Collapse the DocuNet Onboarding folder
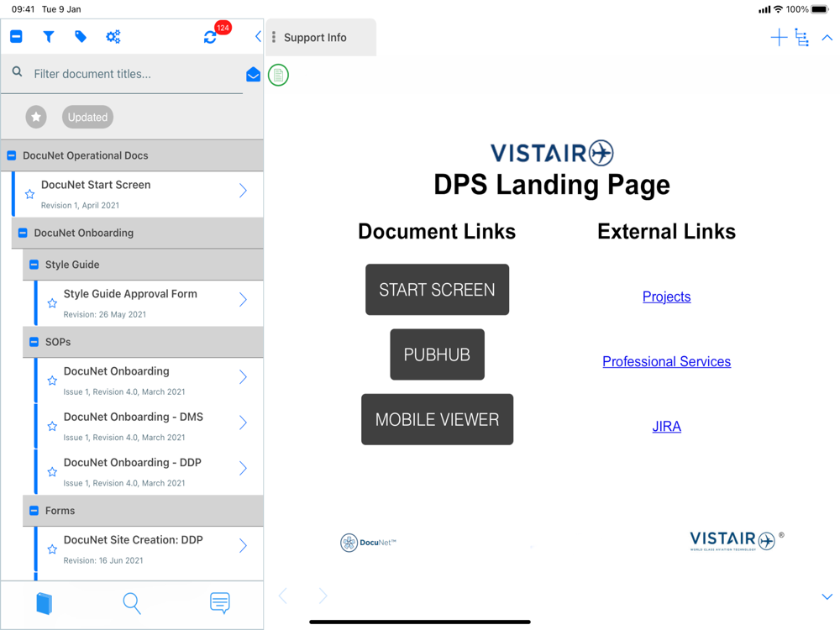Screen dimensions: 840x630 pyautogui.click(x=23, y=233)
